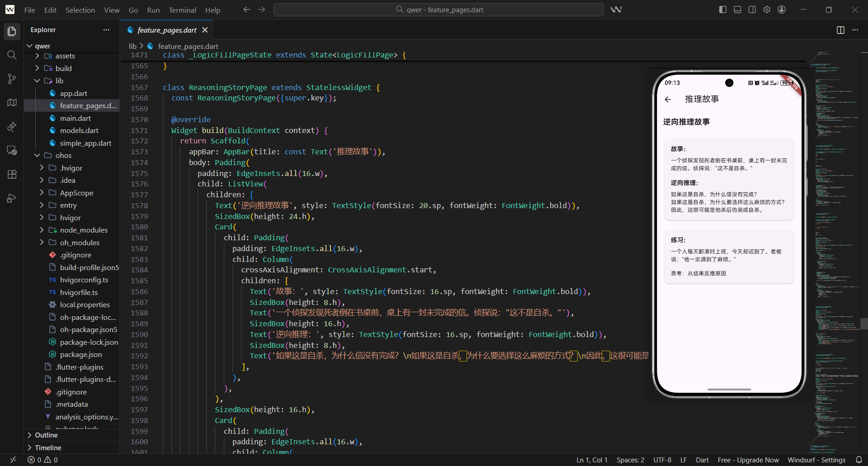Change end of line sequence LF
This screenshot has height=466, width=868.
684,460
